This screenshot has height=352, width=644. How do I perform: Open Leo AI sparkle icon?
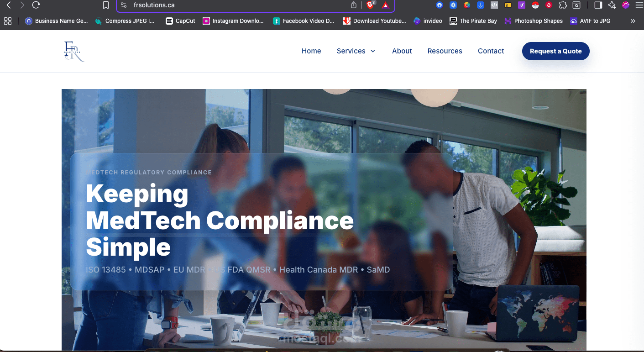612,5
